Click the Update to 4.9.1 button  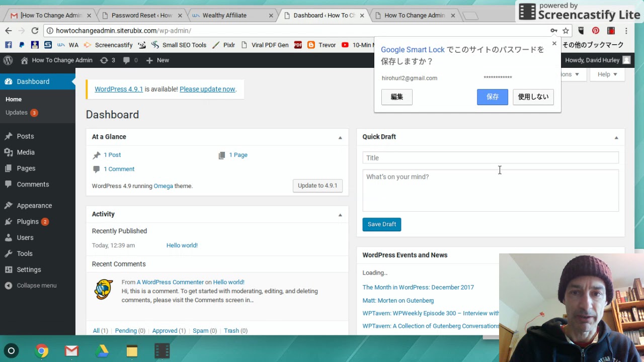click(x=317, y=186)
